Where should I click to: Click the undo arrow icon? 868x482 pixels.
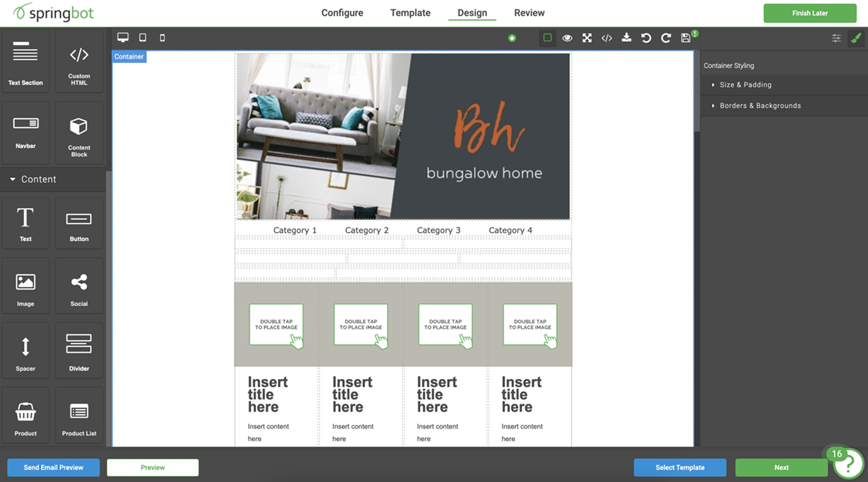click(x=646, y=38)
